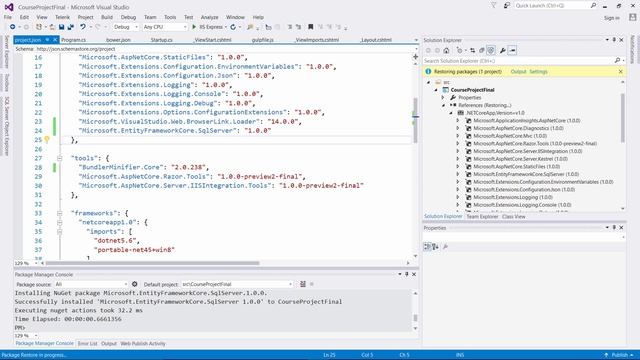The width and height of the screenshot is (640, 360).
Task: Open the Package source dropdown
Action: [x=91, y=284]
